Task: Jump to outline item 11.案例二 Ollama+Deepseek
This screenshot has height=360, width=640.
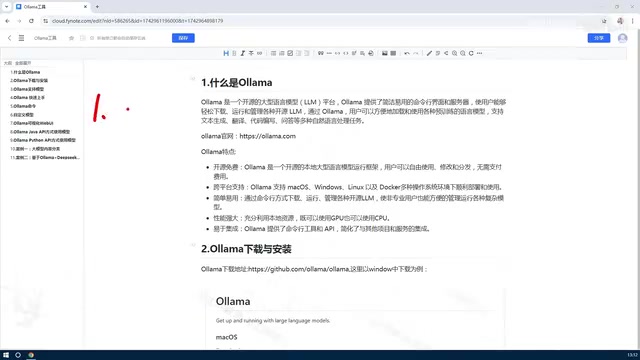Action: coord(45,158)
